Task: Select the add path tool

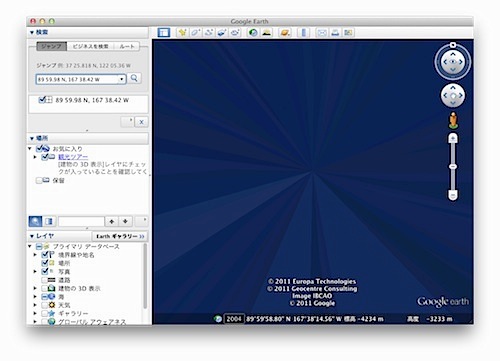Action: 209,33
